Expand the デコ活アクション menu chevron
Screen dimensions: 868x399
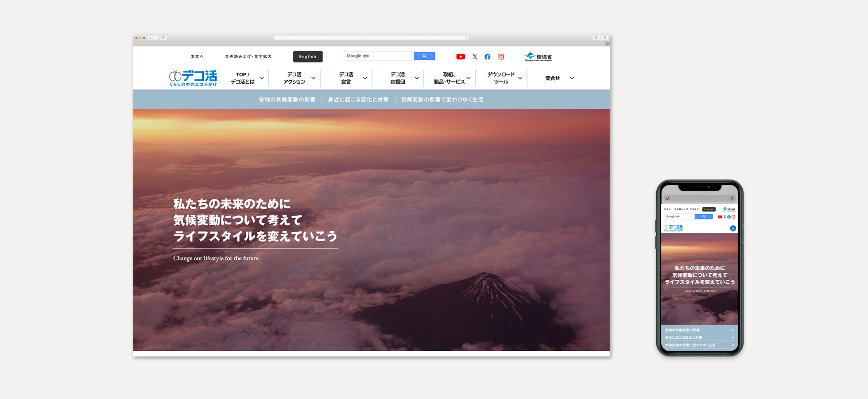[x=314, y=78]
